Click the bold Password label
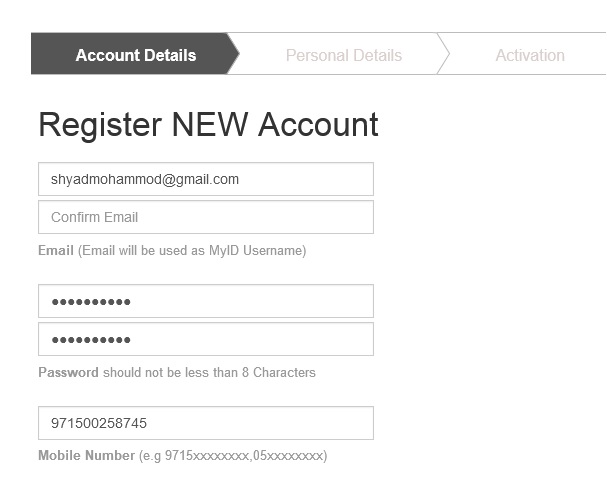Viewport: 607px width, 498px height. coord(68,373)
